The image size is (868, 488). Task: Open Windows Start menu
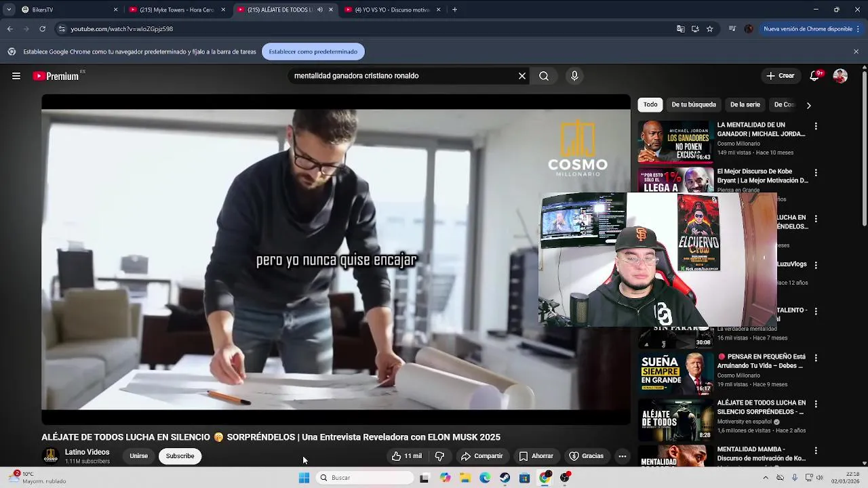click(x=304, y=478)
